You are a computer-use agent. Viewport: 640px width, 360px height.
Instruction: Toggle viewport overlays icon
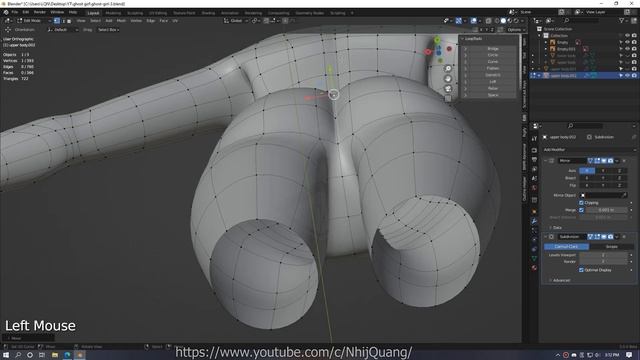(x=473, y=20)
